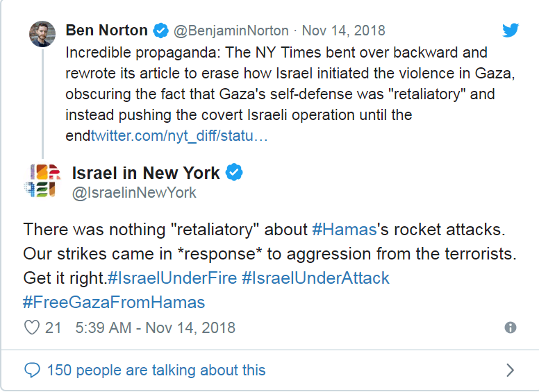This screenshot has height=392, width=539.
Task: Click the Twitter bird logo
Action: [511, 30]
